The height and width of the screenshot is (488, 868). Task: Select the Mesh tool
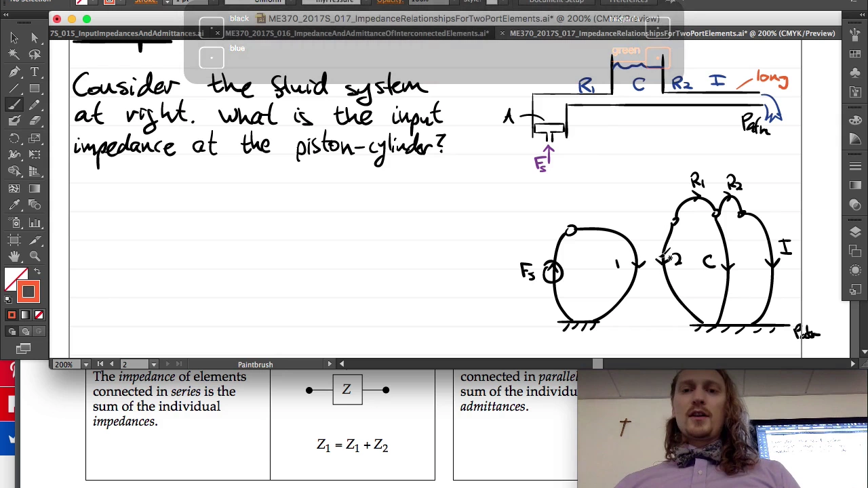tap(14, 188)
